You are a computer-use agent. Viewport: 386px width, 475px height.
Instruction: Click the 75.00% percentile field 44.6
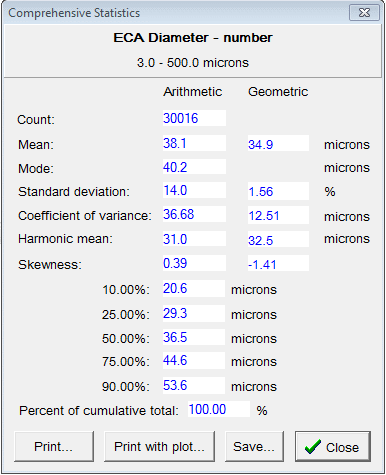pos(194,360)
